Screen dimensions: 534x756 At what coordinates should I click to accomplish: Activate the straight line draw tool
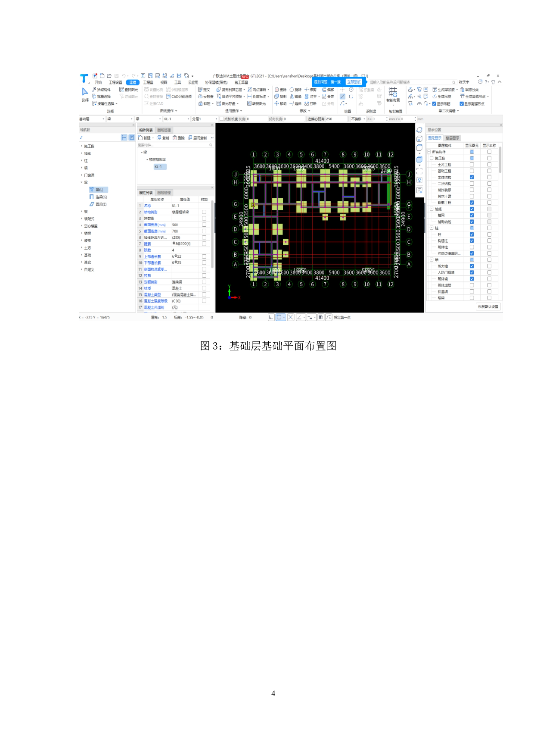pyautogui.click(x=342, y=97)
